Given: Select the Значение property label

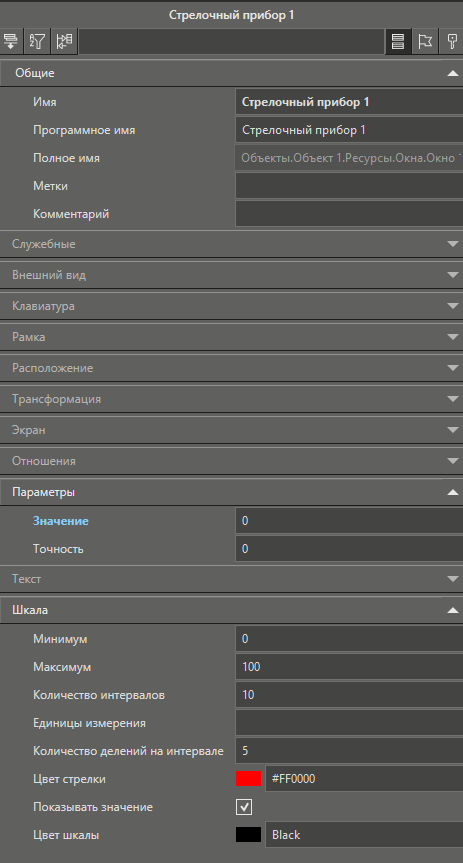Looking at the screenshot, I should coord(61,521).
